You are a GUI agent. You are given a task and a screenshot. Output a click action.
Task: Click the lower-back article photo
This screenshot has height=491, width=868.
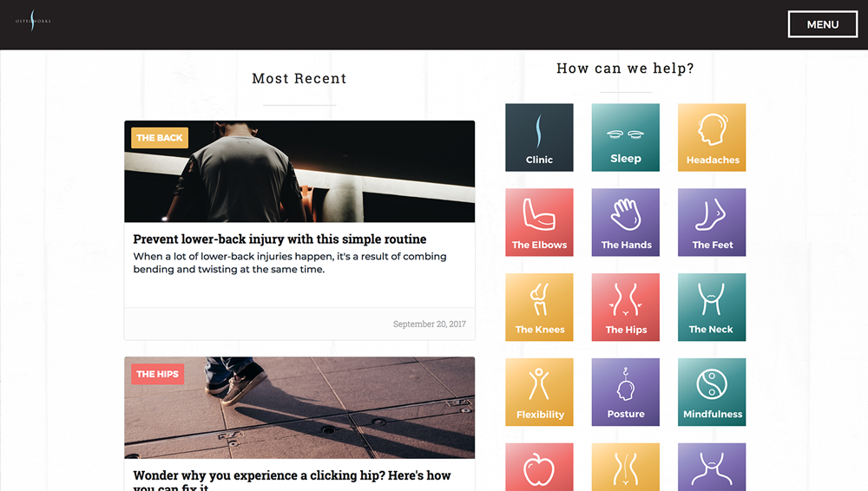(299, 172)
